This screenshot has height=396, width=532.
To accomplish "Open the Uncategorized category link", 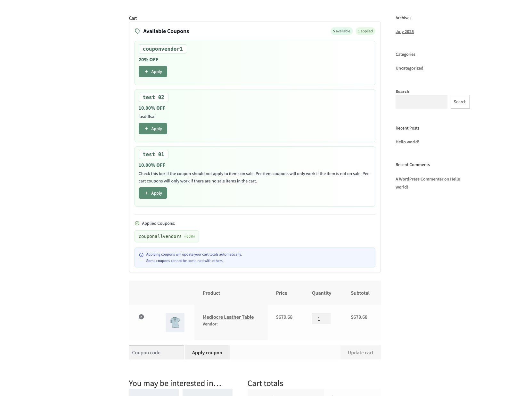I will click(409, 68).
